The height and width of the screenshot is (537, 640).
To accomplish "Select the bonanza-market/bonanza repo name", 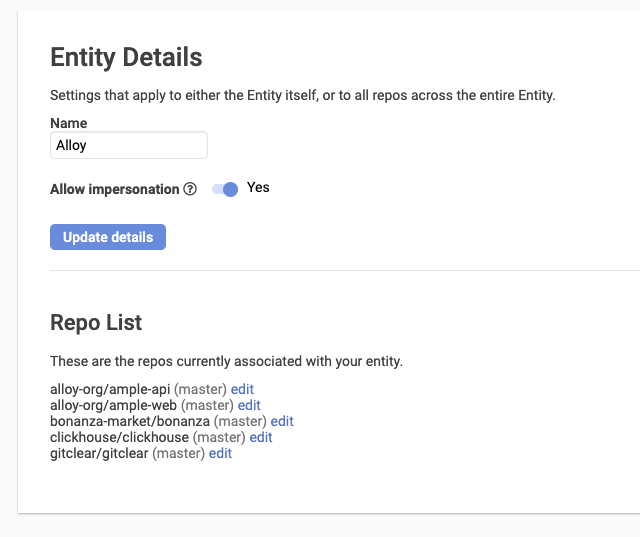I will coord(130,421).
